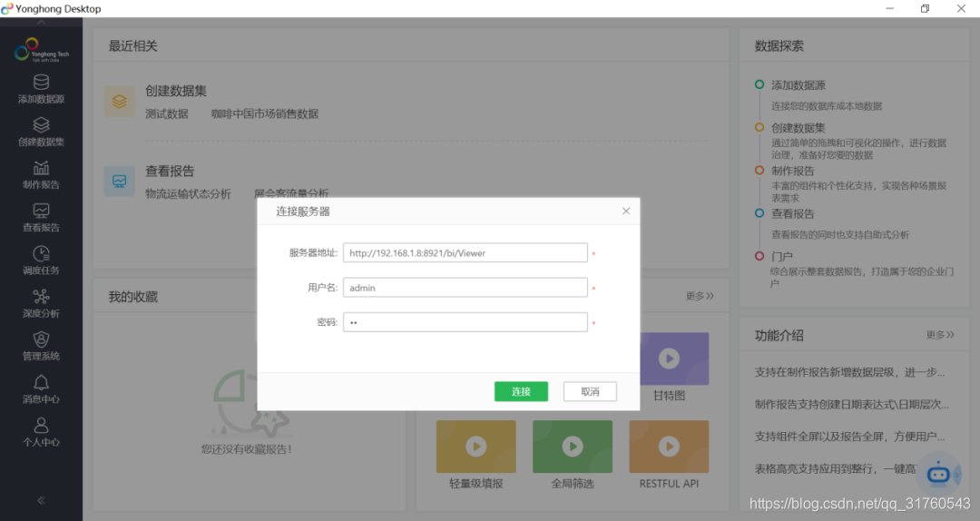Screen dimensions: 980x521
Task: Select 门户 step in 数据探索
Action: pyautogui.click(x=782, y=257)
